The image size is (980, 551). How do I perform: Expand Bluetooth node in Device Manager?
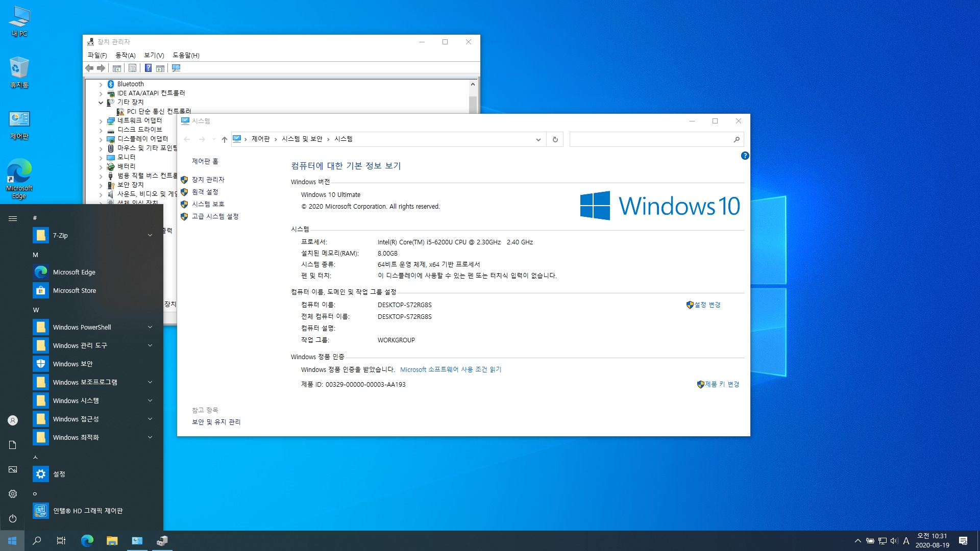click(101, 85)
